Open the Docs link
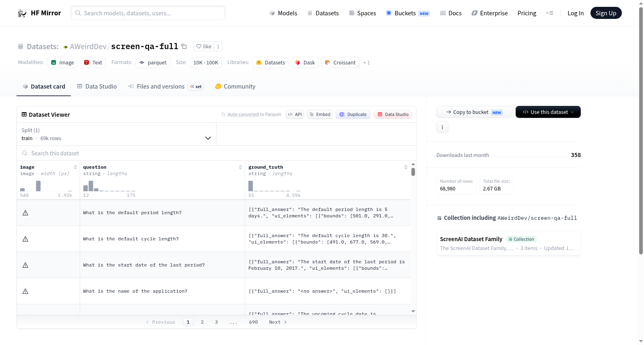Screen dimensions: 644x345 coord(451,13)
